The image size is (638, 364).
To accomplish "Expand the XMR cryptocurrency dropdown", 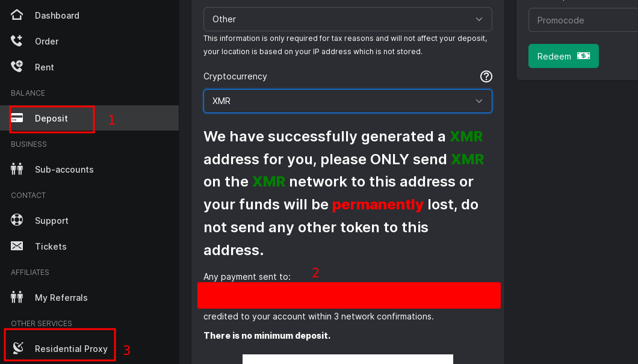I will [347, 101].
